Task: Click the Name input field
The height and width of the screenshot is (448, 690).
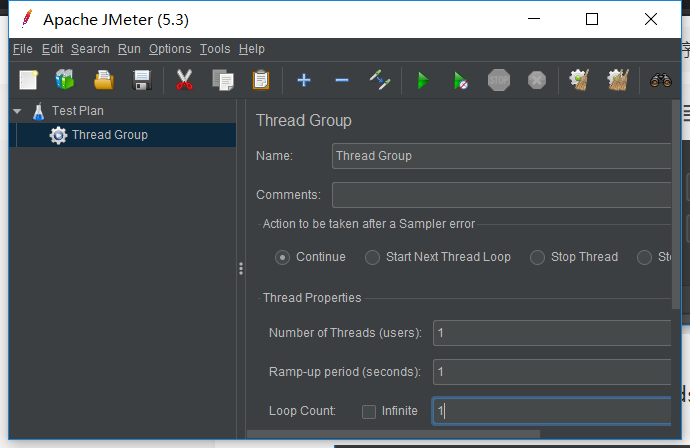Action: (501, 156)
